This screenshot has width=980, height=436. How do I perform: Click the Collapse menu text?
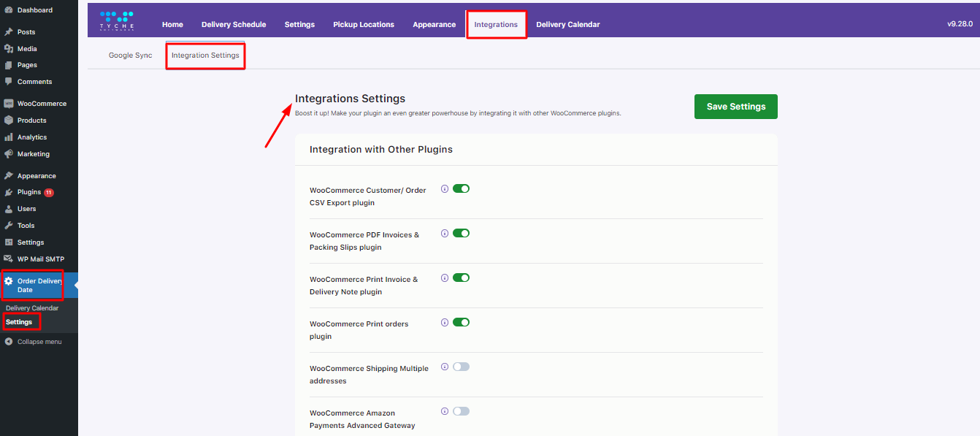click(39, 342)
